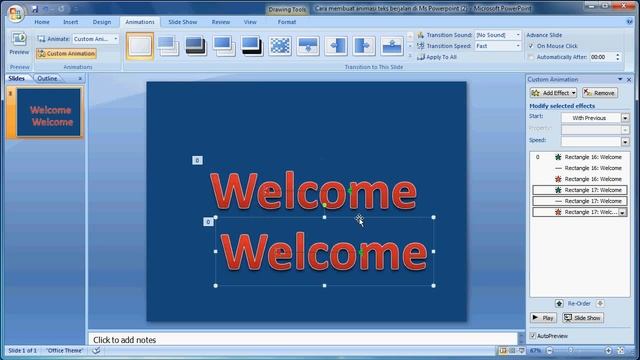Expand the transition gallery More arrow
The width and height of the screenshot is (640, 360).
[x=410, y=56]
